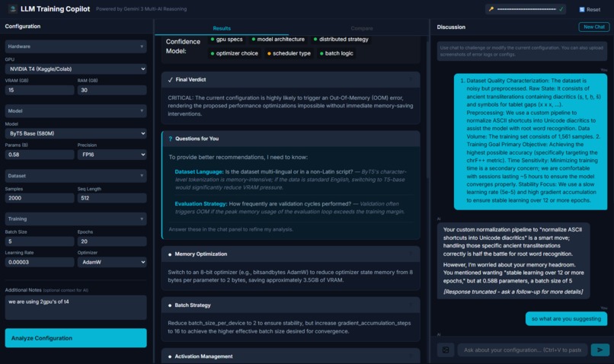Click the bullet icon beside Activation Management
The image size is (614, 364).
(x=170, y=357)
